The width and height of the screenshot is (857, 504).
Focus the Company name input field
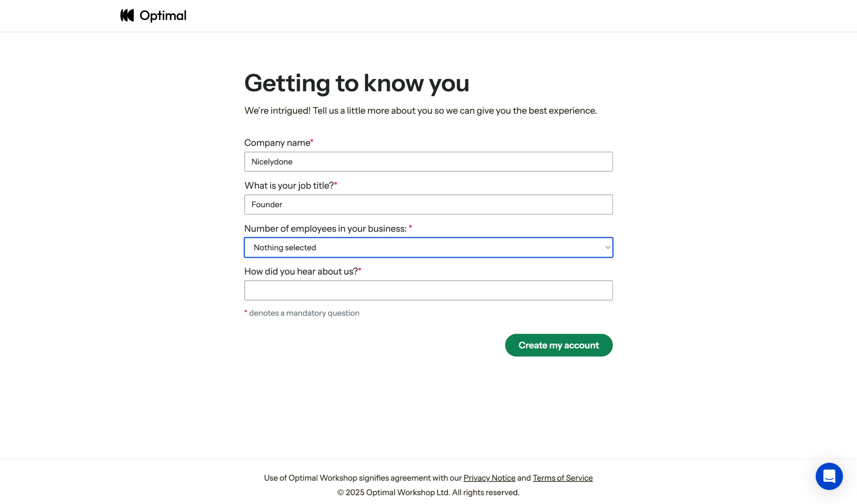pyautogui.click(x=428, y=161)
